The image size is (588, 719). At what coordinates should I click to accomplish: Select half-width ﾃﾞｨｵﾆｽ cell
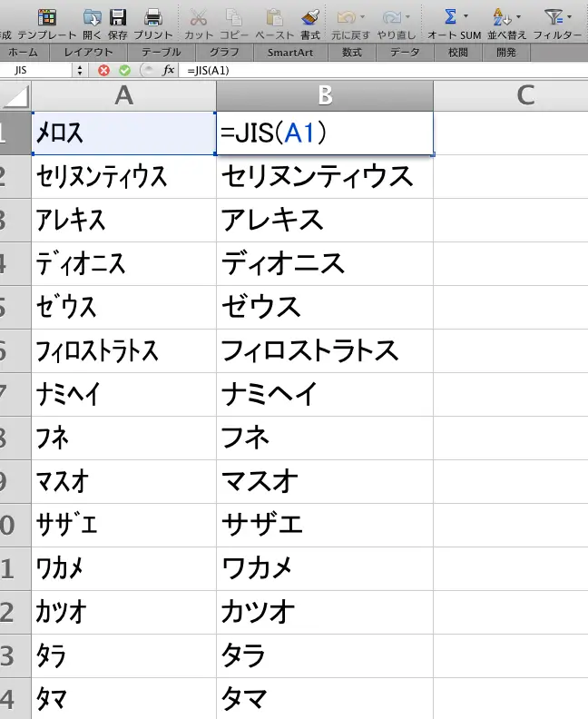[x=123, y=263]
